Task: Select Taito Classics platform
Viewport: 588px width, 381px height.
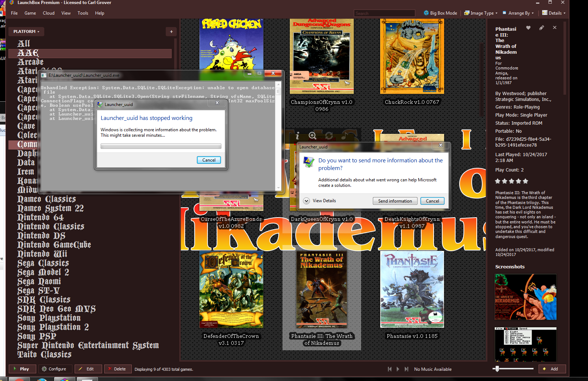Action: 44,355
